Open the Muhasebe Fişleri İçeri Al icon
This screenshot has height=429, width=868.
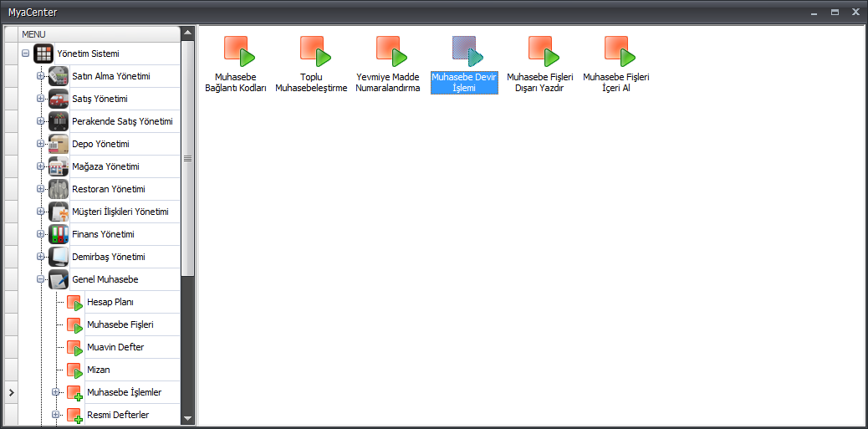pyautogui.click(x=620, y=52)
